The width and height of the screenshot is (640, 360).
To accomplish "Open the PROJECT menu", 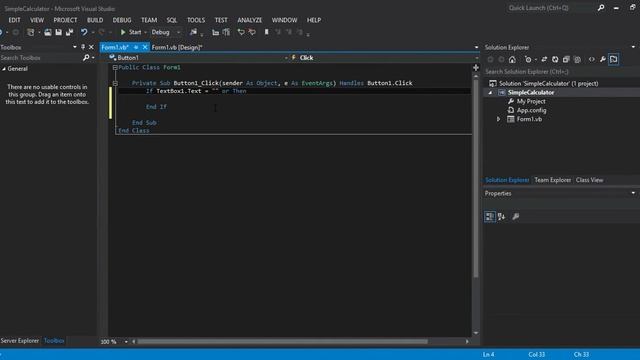I will [65, 20].
